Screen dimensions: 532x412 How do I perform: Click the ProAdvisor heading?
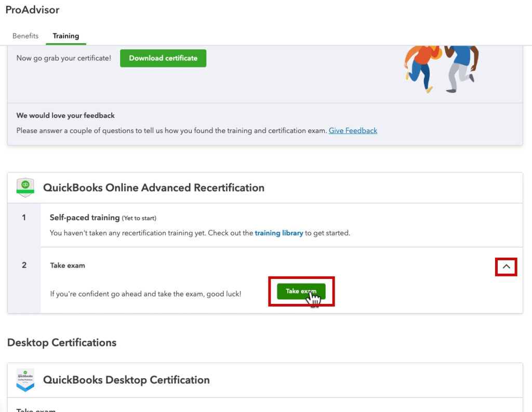tap(32, 9)
